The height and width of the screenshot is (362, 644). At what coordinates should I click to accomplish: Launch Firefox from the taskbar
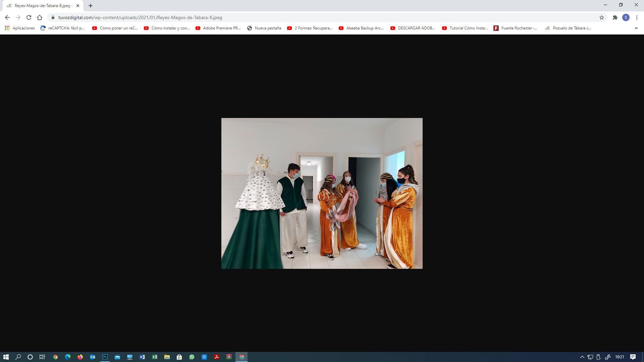(x=80, y=357)
